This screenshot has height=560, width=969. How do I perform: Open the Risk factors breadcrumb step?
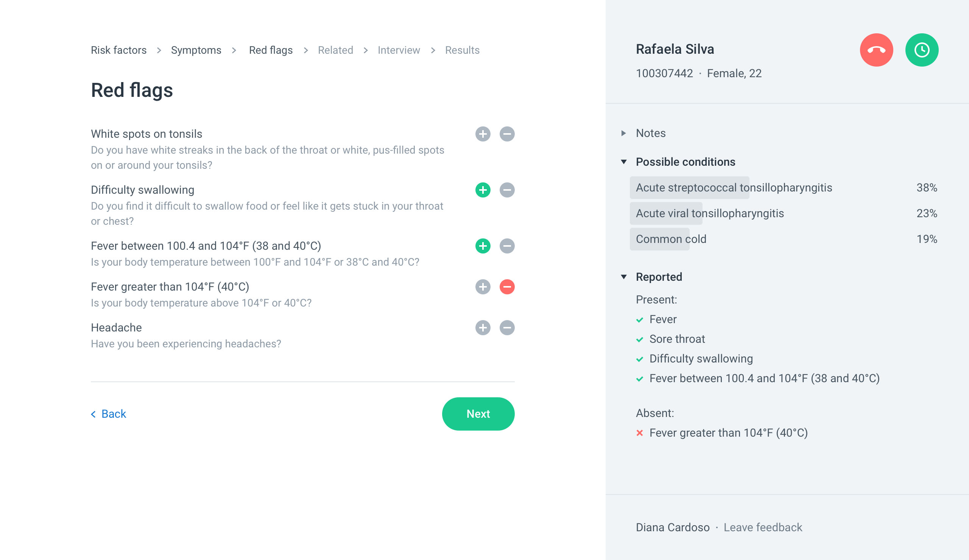click(x=118, y=50)
